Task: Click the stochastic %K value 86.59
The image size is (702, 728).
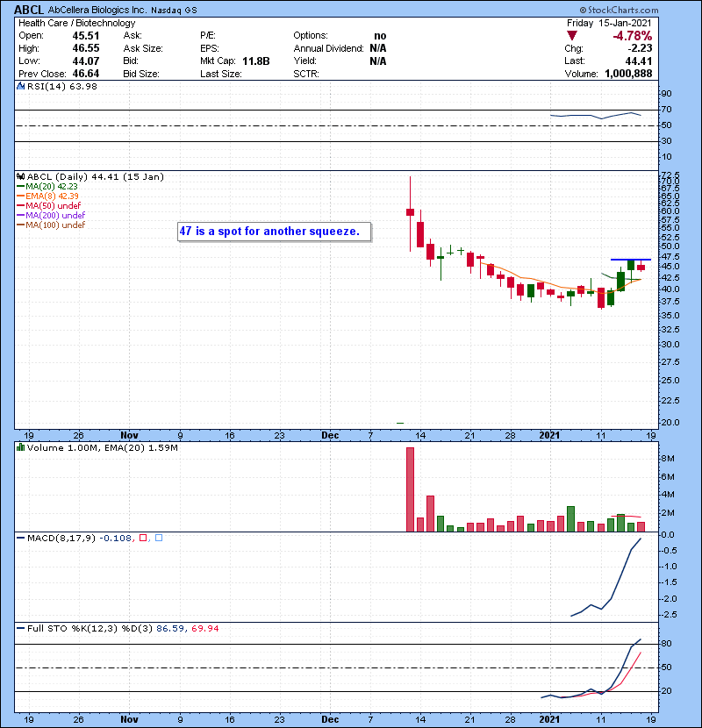Action: click(170, 629)
